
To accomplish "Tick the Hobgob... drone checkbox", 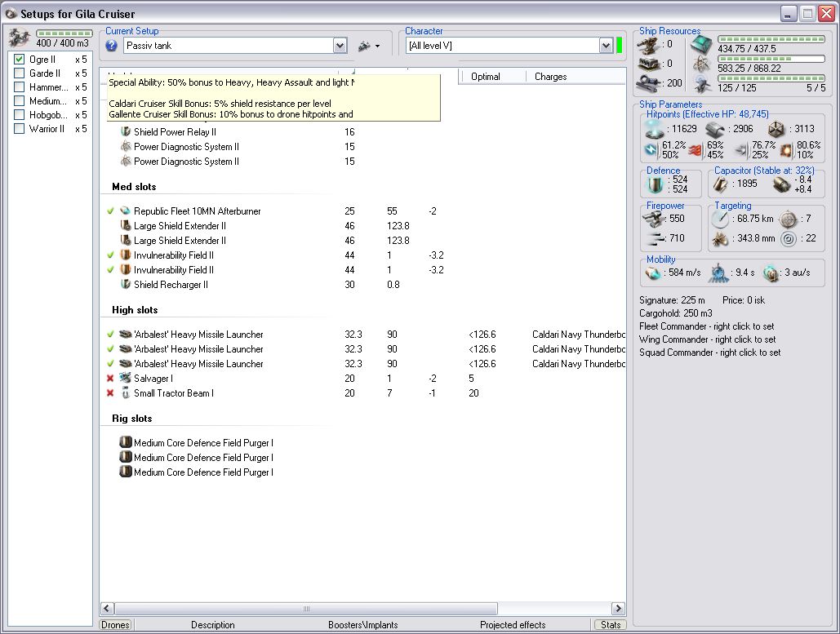I will click(x=20, y=115).
